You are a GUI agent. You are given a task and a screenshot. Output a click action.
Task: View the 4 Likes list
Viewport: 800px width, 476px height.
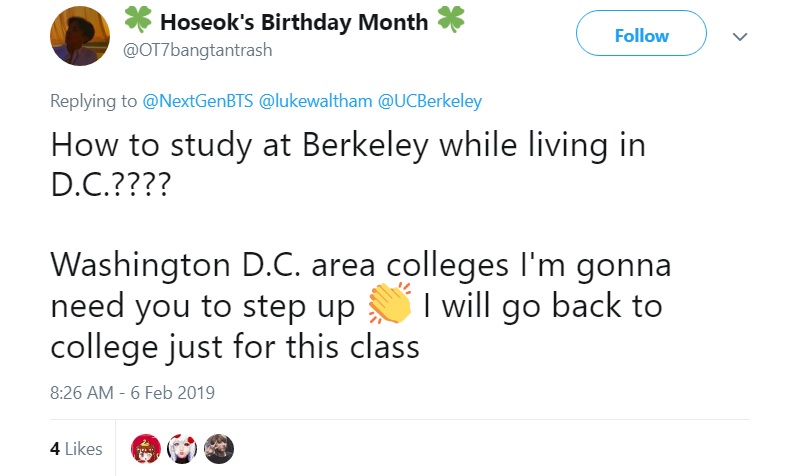[76, 449]
